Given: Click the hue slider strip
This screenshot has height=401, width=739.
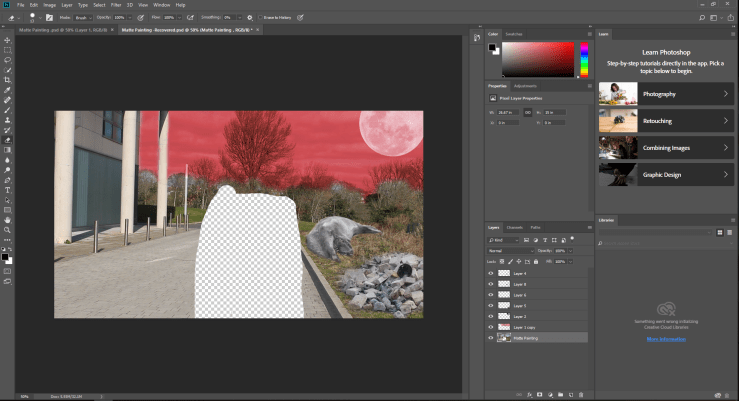Looking at the screenshot, I should pyautogui.click(x=584, y=60).
